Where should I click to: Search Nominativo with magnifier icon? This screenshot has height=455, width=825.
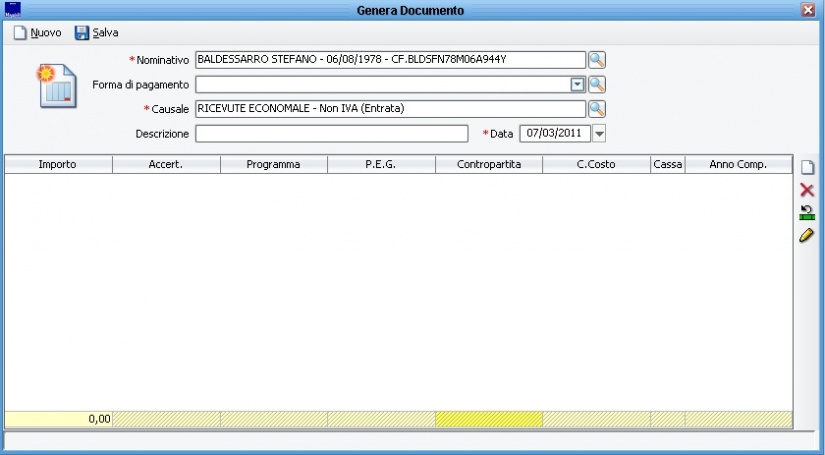[597, 60]
